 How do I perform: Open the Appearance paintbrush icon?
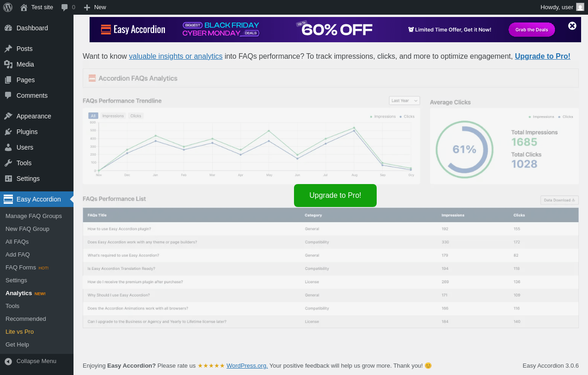coord(8,116)
